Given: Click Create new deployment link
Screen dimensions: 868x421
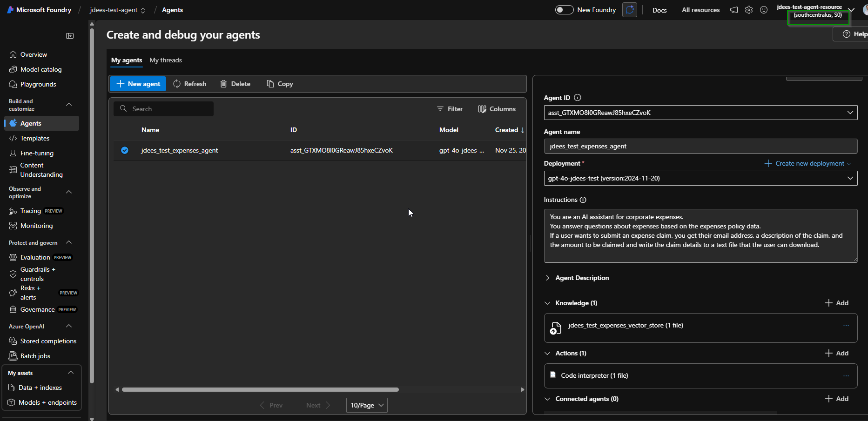Looking at the screenshot, I should point(807,163).
